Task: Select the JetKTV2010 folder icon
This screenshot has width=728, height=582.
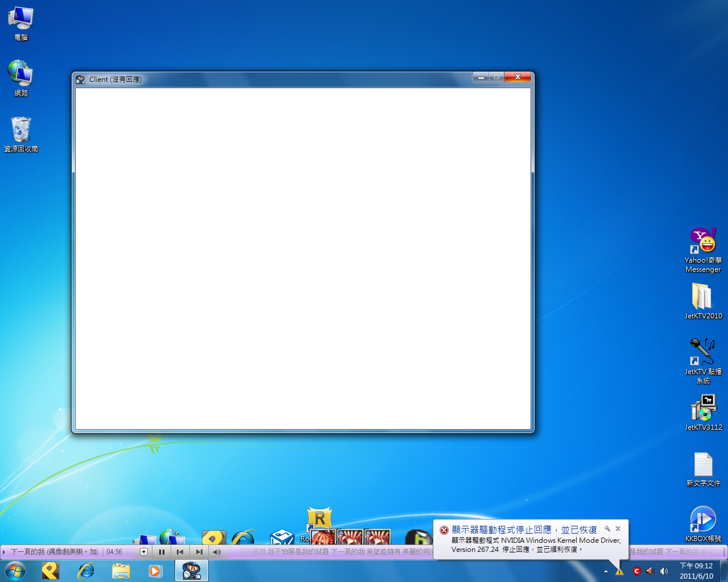Action: [703, 301]
